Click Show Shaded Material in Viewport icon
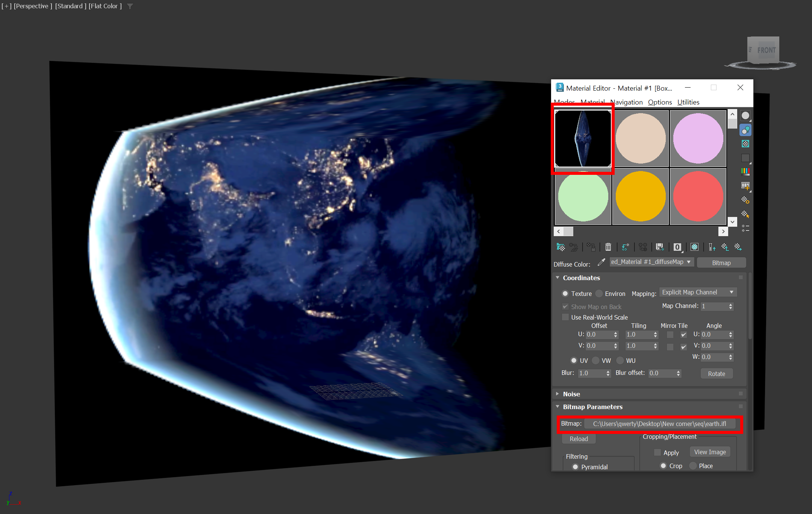 (694, 247)
